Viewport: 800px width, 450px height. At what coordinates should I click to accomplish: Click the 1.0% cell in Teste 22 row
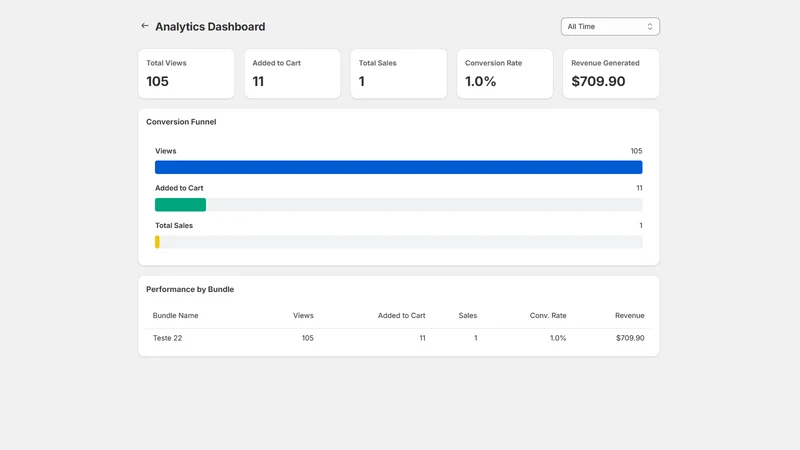pyautogui.click(x=558, y=338)
